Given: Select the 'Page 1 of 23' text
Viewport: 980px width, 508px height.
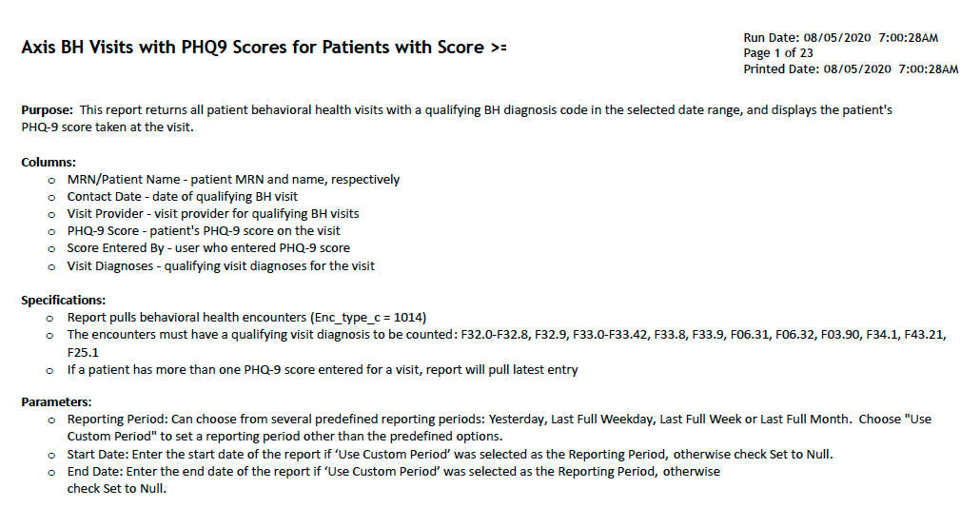Looking at the screenshot, I should [x=778, y=53].
